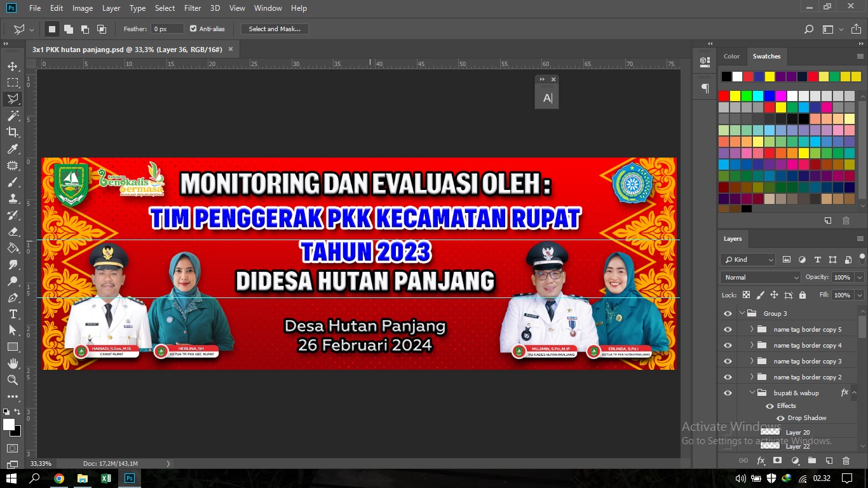Choose the Horizontal Type tool
The height and width of the screenshot is (488, 868).
pos(13,315)
